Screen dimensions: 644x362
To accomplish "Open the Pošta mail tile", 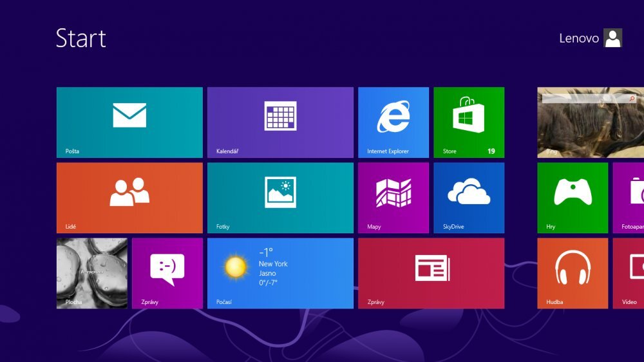I will [x=129, y=122].
